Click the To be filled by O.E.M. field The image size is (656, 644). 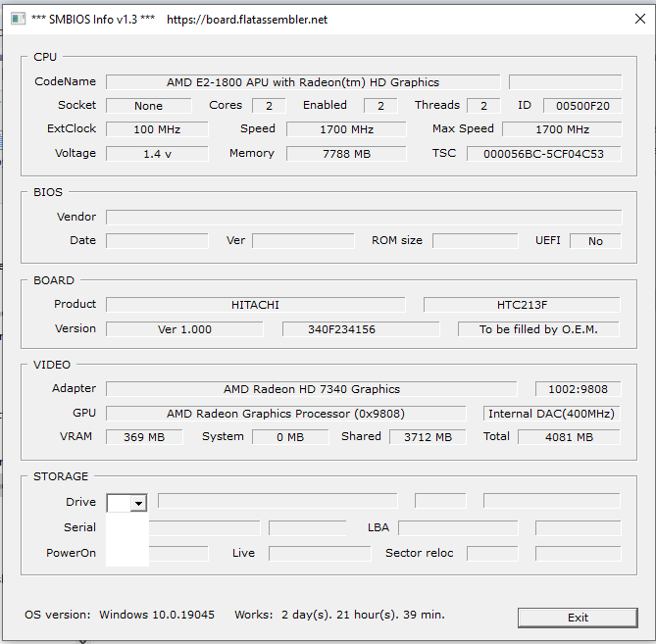538,329
